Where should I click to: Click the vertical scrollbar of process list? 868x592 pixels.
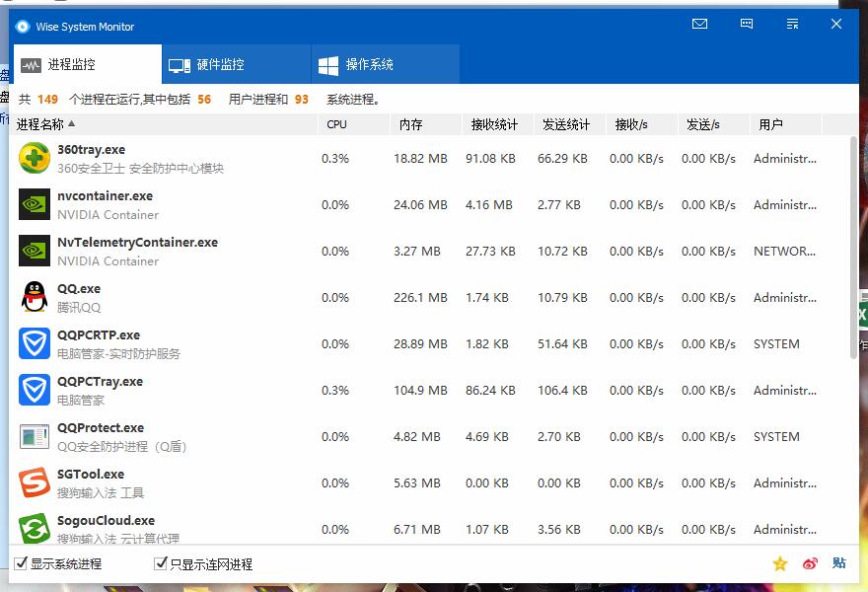tap(854, 247)
